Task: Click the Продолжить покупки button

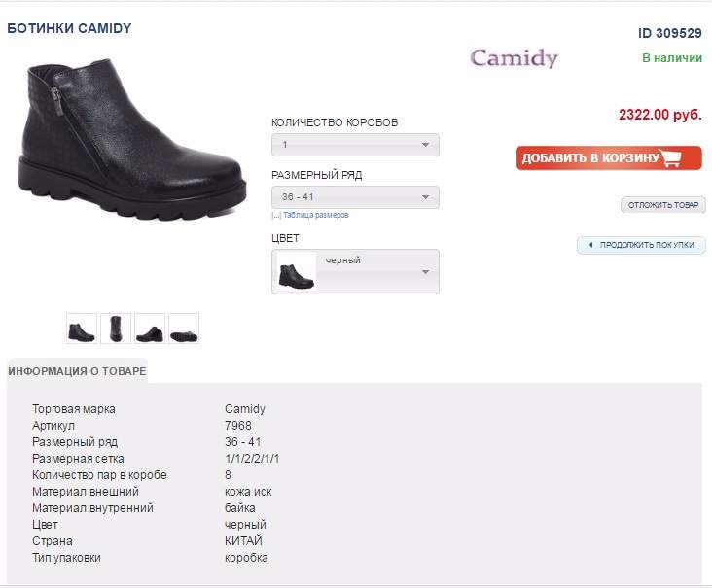Action: (642, 245)
